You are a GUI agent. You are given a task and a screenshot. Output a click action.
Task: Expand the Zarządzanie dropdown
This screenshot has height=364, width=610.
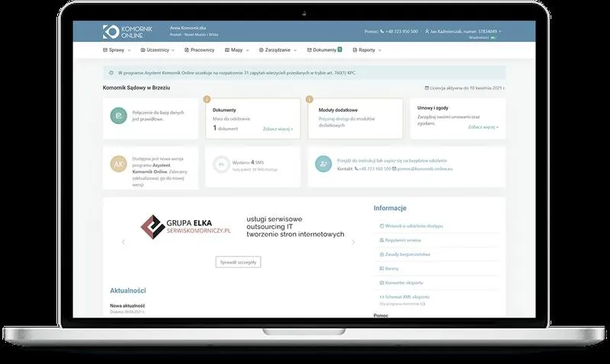click(278, 50)
